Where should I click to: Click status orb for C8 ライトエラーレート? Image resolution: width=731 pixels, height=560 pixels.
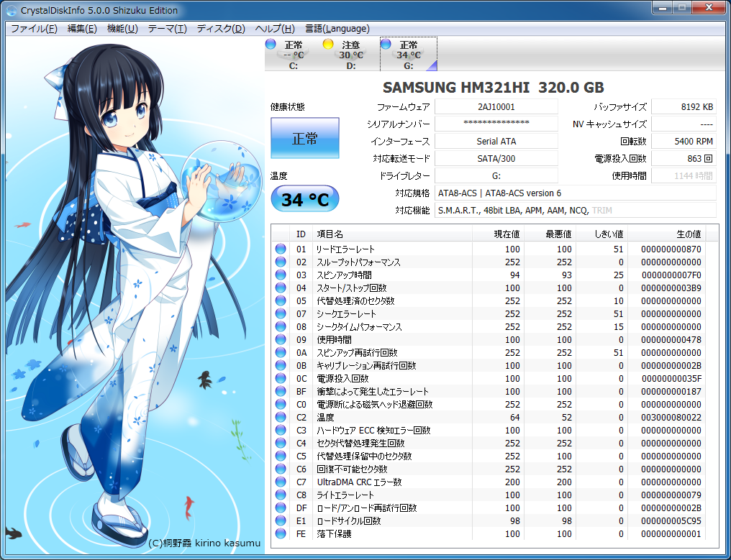tap(281, 495)
